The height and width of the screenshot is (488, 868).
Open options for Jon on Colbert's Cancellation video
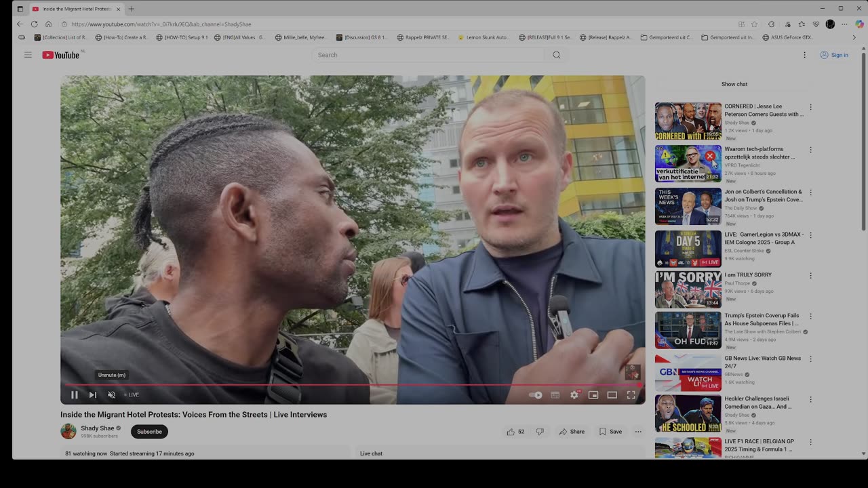(810, 192)
